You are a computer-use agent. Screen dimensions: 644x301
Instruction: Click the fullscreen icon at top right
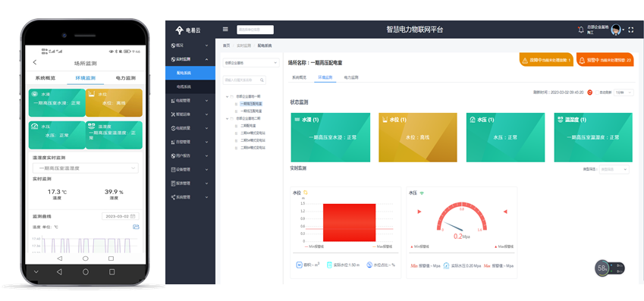pyautogui.click(x=631, y=30)
